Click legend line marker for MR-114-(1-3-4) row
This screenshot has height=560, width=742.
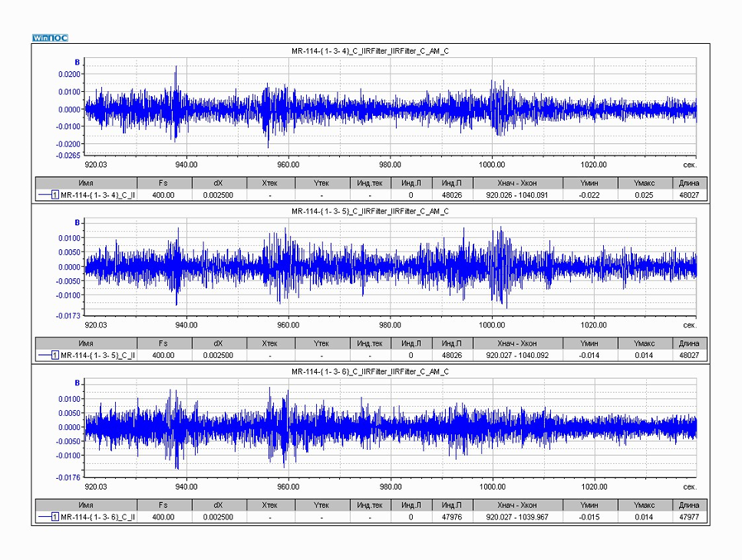coord(45,194)
